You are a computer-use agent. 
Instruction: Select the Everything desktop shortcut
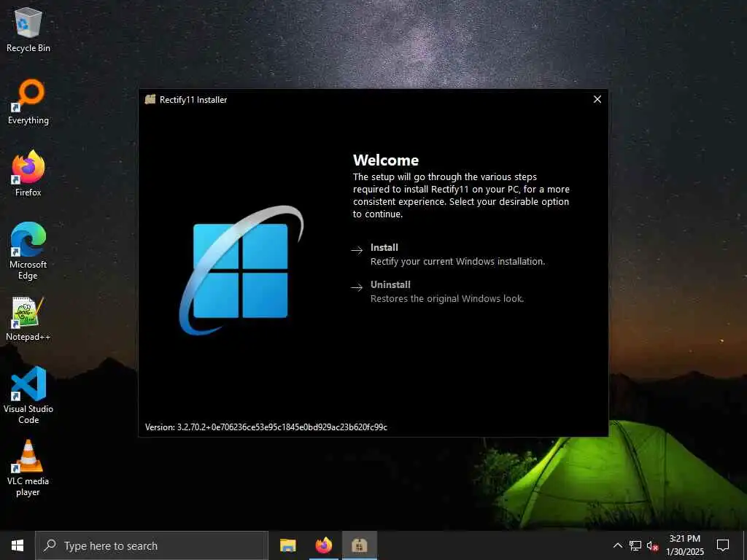[28, 102]
